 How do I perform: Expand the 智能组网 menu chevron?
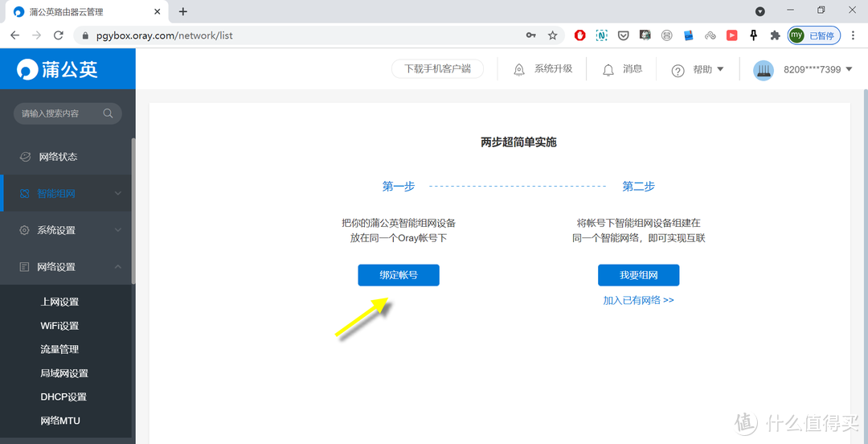[118, 194]
